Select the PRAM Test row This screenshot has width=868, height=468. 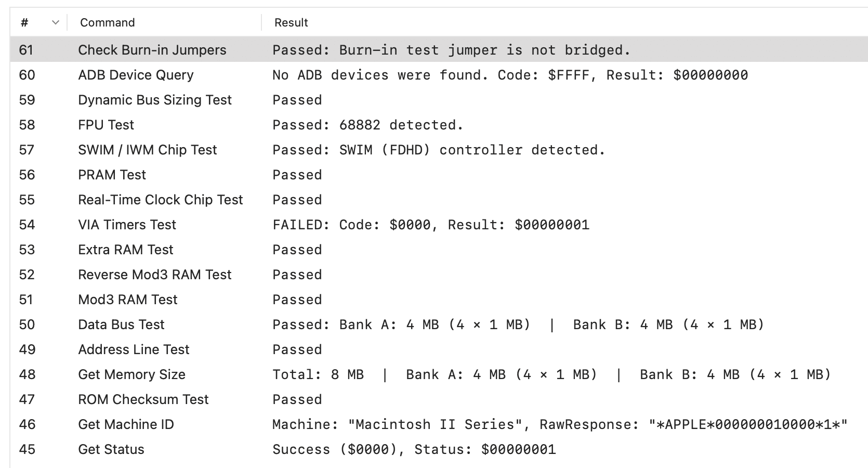112,175
